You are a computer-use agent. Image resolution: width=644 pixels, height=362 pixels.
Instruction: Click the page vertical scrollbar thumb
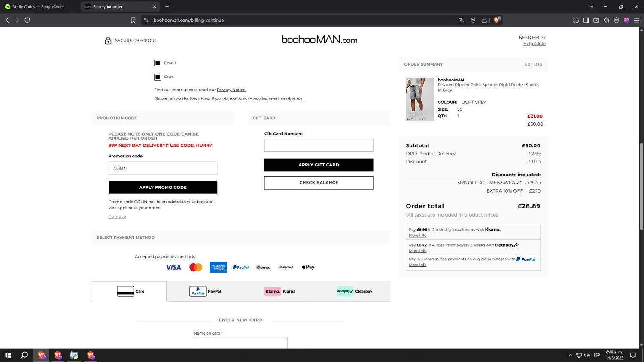pos(641,187)
